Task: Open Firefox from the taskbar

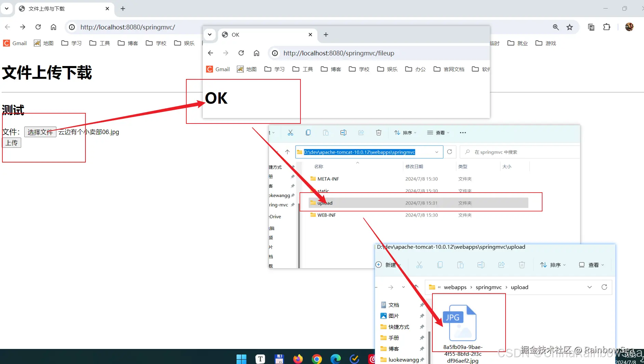Action: (298, 359)
